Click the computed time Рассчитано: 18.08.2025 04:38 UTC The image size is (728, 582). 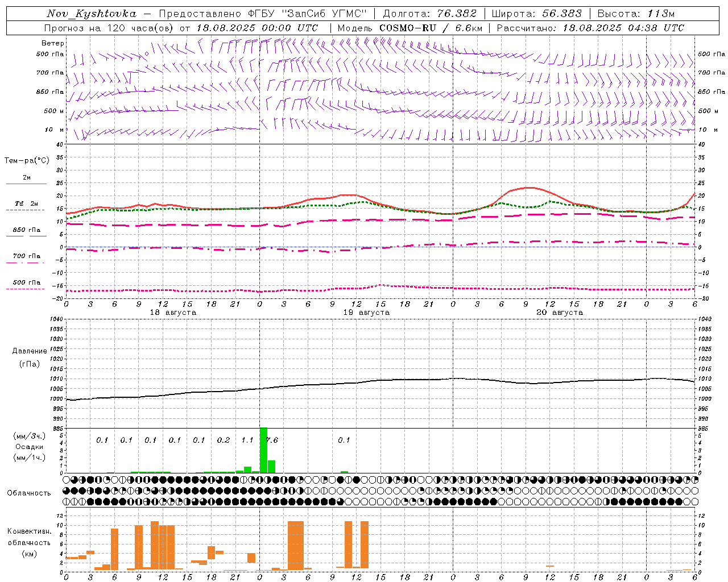(590, 28)
